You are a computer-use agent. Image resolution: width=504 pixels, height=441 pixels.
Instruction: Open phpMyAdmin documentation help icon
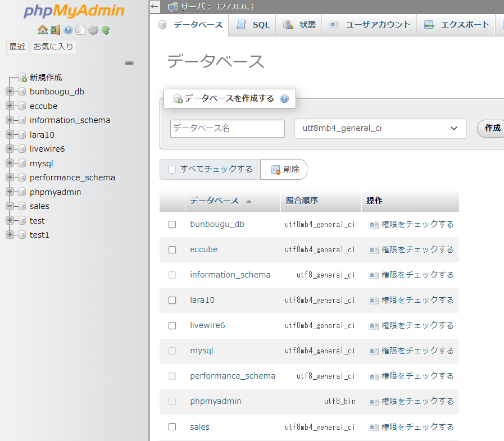(68, 30)
